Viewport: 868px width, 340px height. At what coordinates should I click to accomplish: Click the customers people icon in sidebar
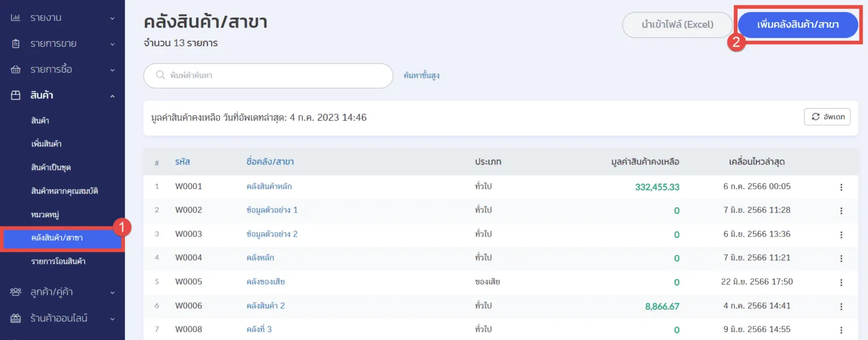[x=16, y=292]
